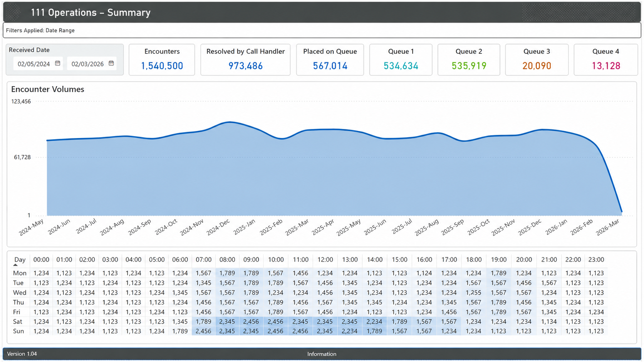
Task: Select the Mon row label
Action: click(x=20, y=273)
